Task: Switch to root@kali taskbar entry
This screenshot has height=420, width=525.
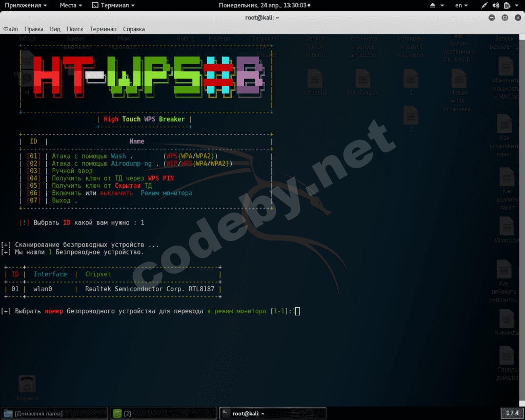Action: point(273,413)
